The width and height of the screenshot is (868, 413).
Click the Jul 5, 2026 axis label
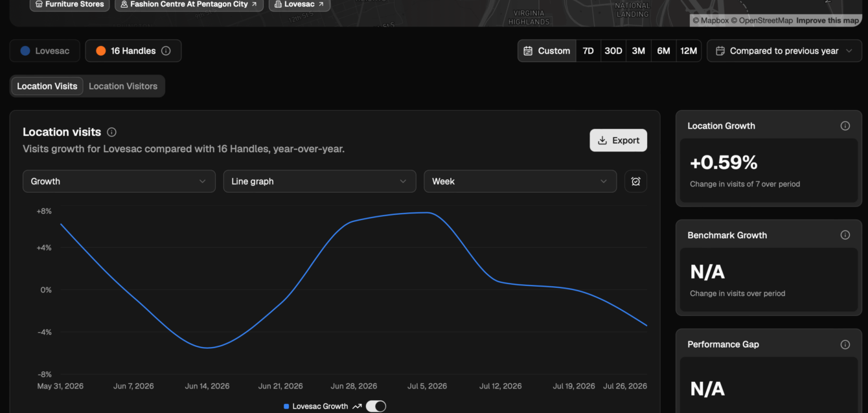coord(427,386)
